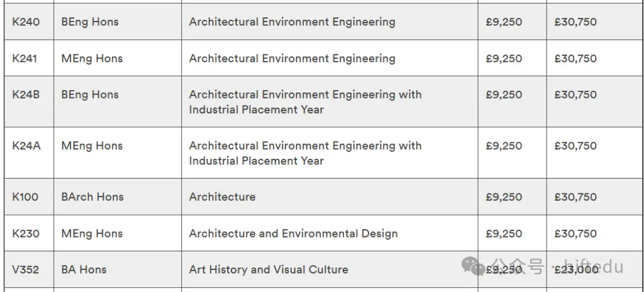Select £30,750 fee in K100 row
The height and width of the screenshot is (292, 644).
pos(575,196)
